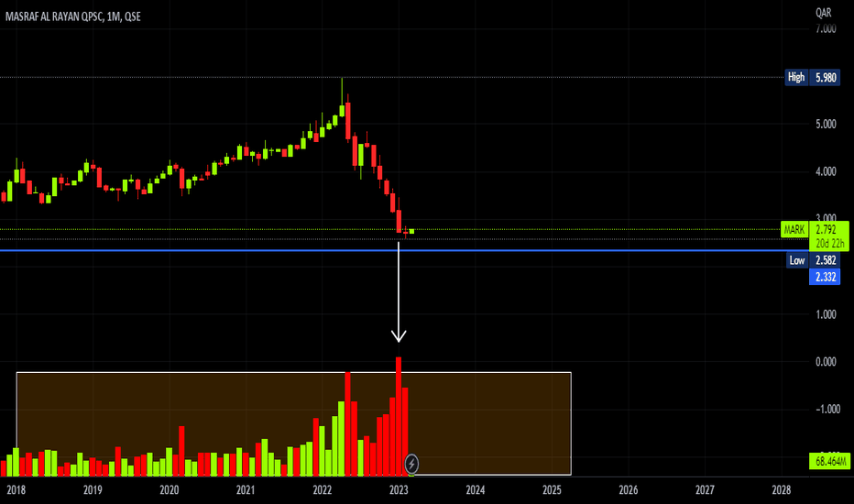The image size is (854, 504).
Task: Click the 2019 label on time axis
Action: (x=93, y=490)
